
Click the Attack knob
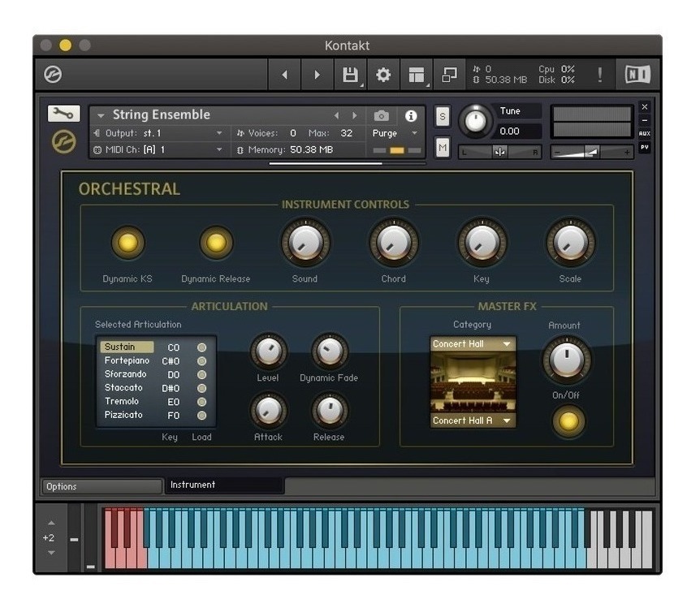pos(268,410)
